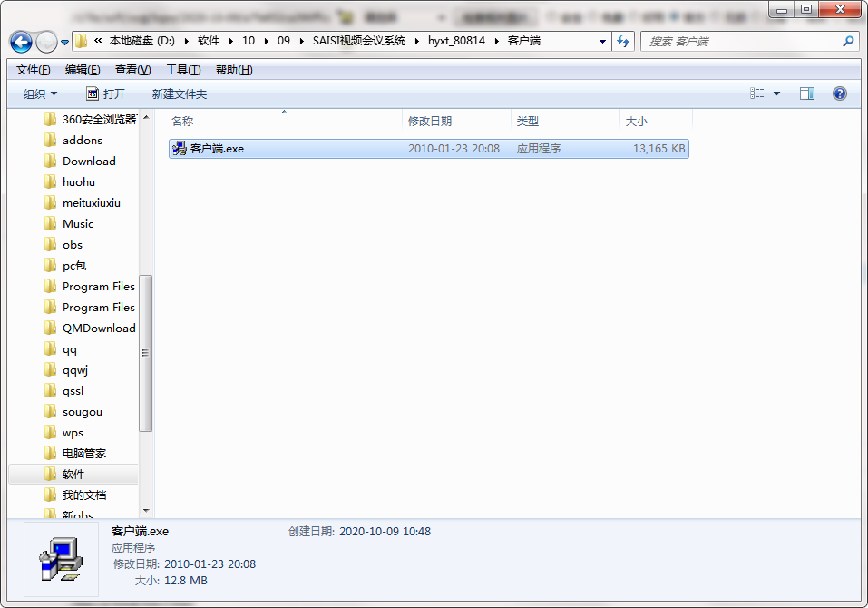The height and width of the screenshot is (608, 868).
Task: Toggle the preview pane
Action: click(807, 93)
